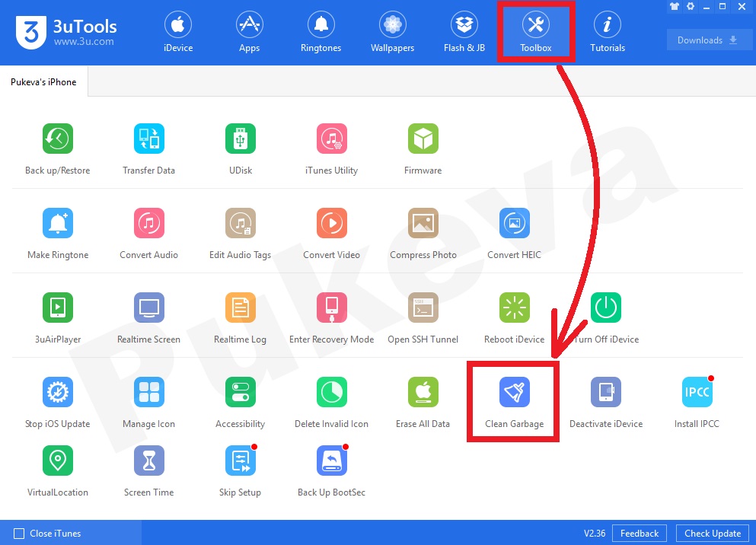
Task: Open the Stop iOS Update tool
Action: pyautogui.click(x=57, y=392)
